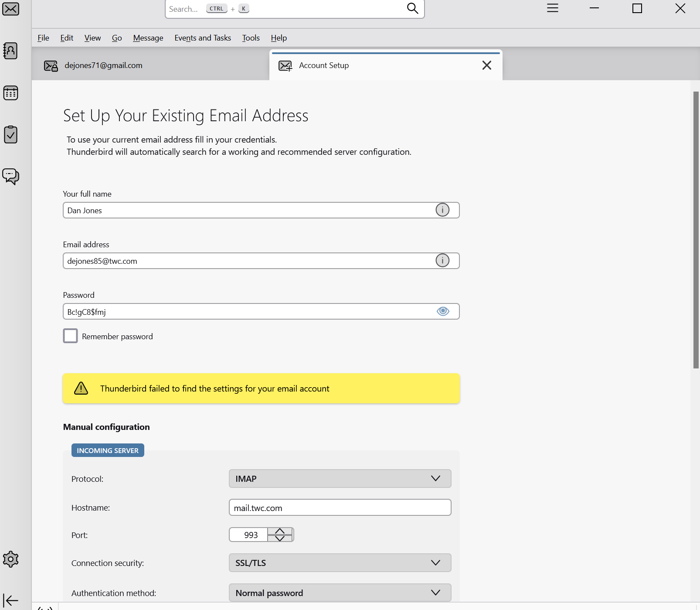Open the Mail space icon
This screenshot has height=610, width=700.
pyautogui.click(x=10, y=9)
